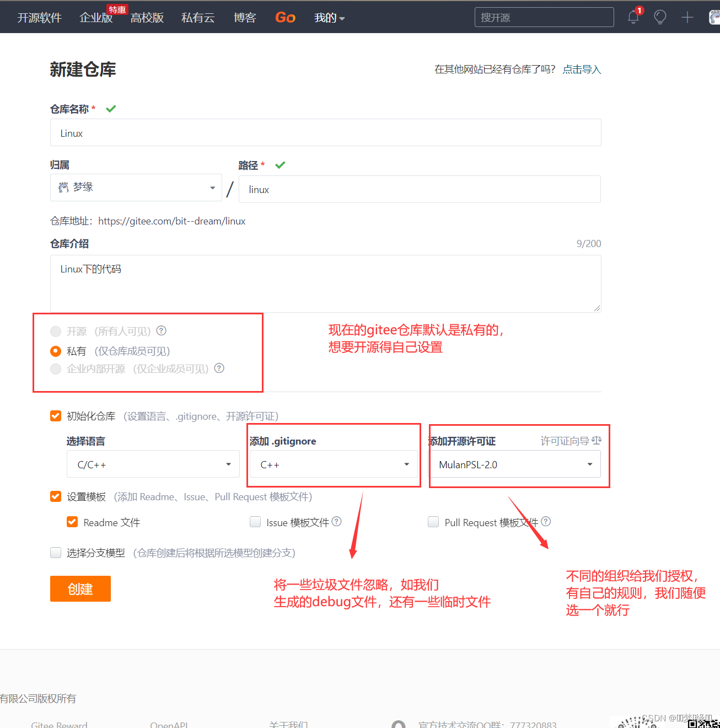Image resolution: width=720 pixels, height=728 pixels.
Task: Click help icon next to Issue 模板文件
Action: click(x=337, y=522)
